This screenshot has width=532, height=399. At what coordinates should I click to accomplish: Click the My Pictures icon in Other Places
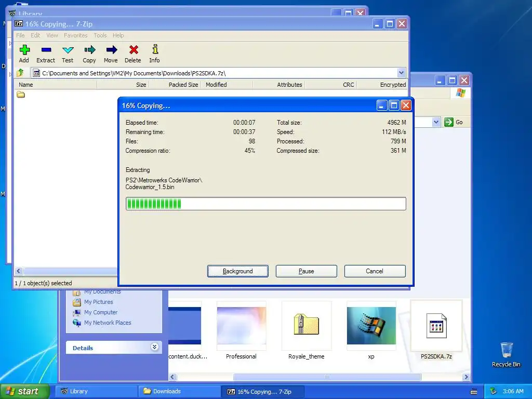click(x=77, y=302)
